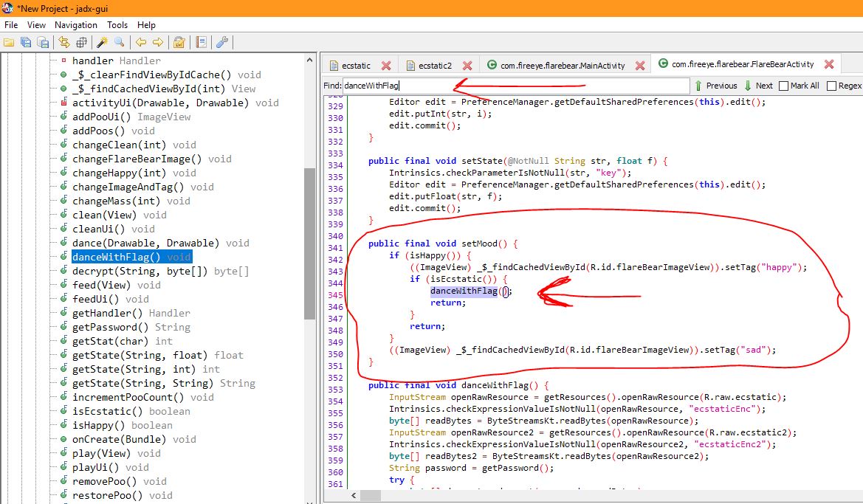Click the Open file toolbar icon
The width and height of the screenshot is (863, 504).
coord(9,42)
